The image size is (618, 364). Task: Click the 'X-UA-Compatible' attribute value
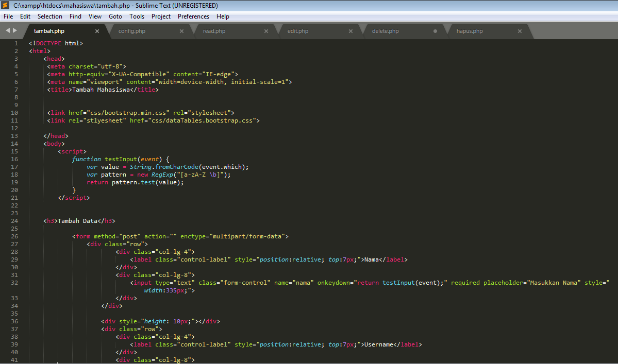point(139,74)
